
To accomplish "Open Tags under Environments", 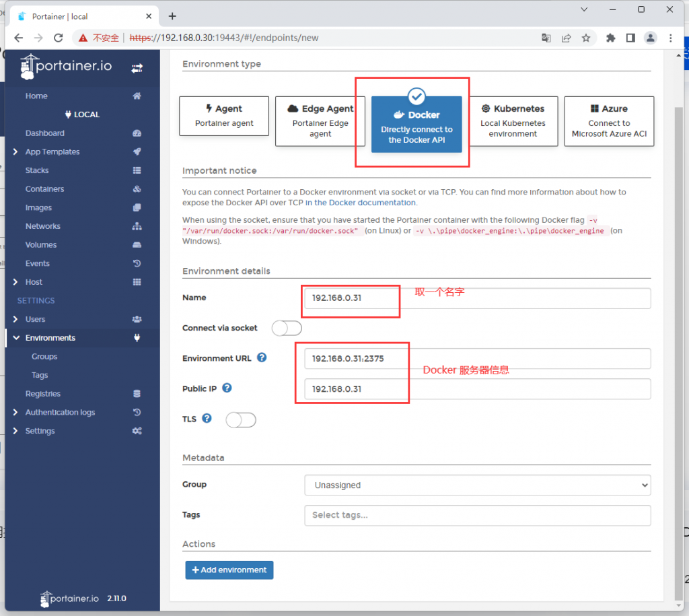I will [x=40, y=375].
